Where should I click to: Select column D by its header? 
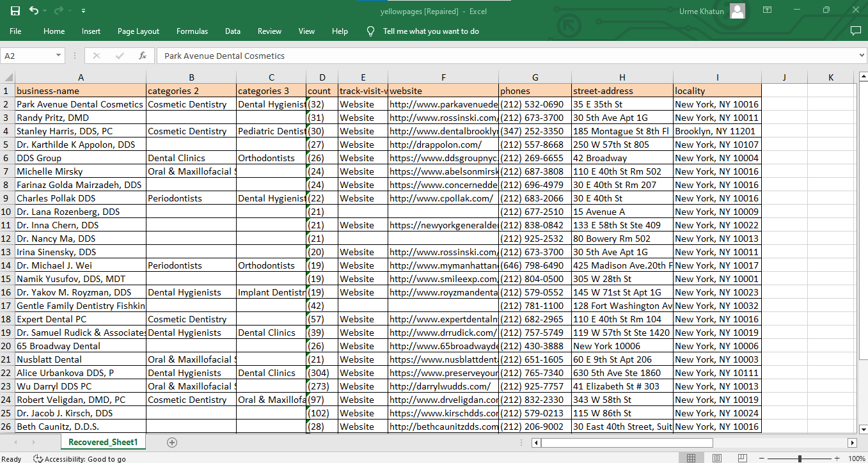pos(322,77)
